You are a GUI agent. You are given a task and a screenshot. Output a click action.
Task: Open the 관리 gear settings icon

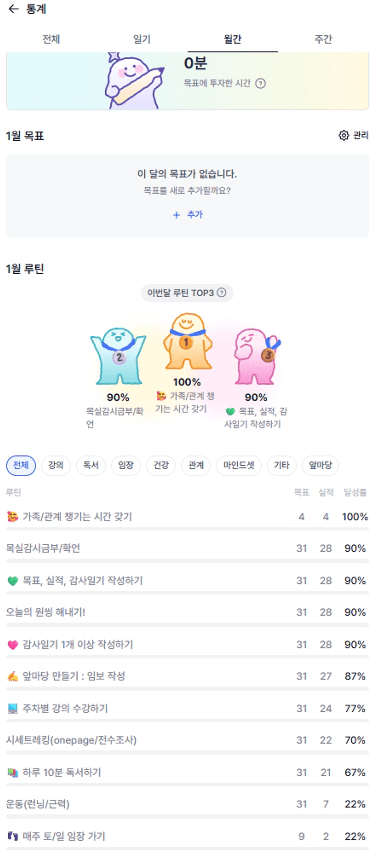344,135
